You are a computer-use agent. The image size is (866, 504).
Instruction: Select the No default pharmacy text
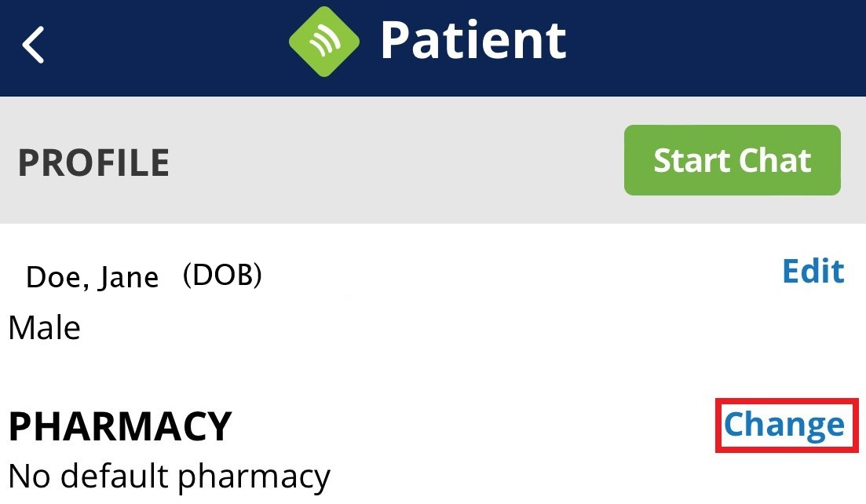coord(169,476)
